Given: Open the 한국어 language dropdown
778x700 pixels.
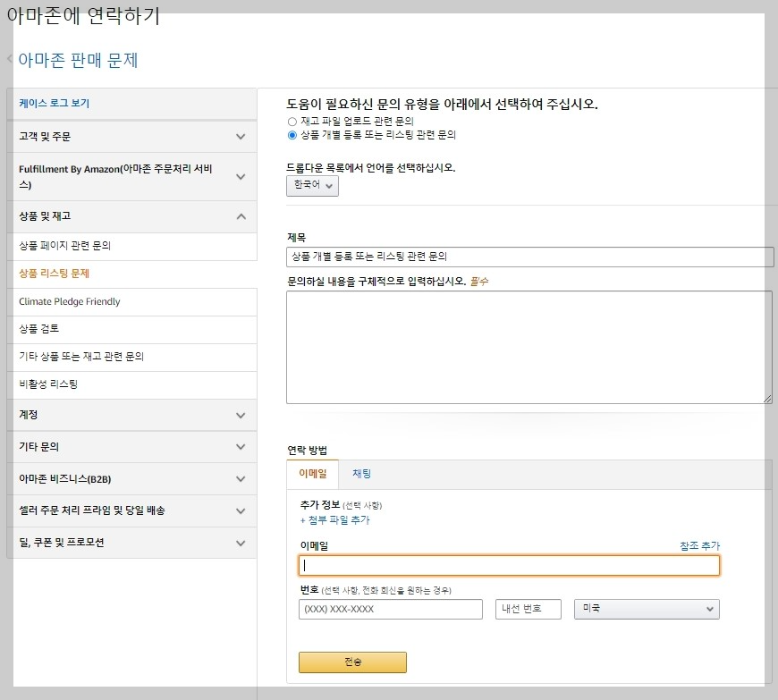Looking at the screenshot, I should click(x=313, y=186).
